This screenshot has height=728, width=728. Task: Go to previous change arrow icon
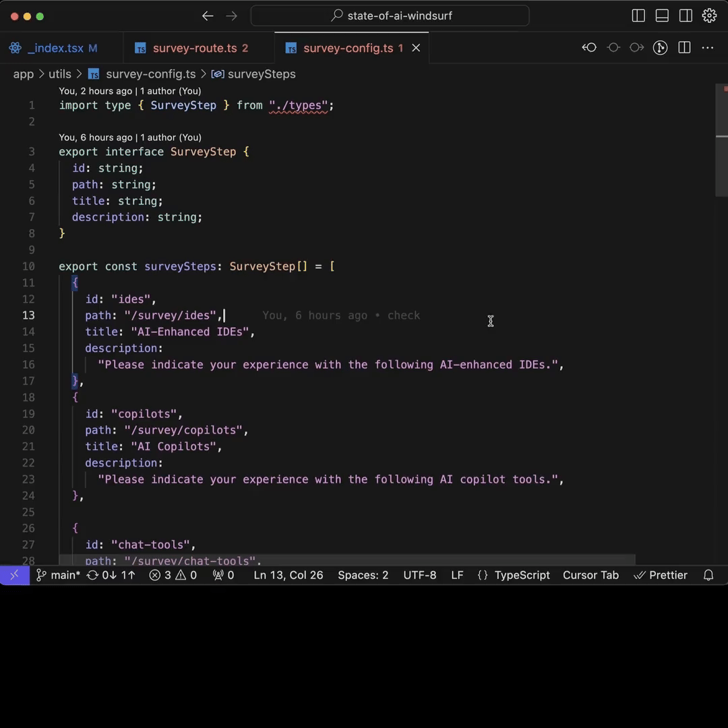[x=590, y=47]
